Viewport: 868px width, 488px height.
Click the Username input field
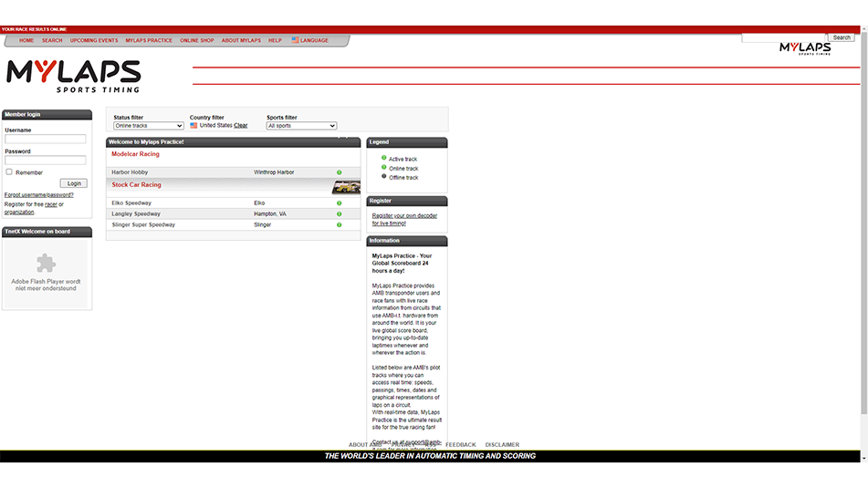(x=46, y=140)
